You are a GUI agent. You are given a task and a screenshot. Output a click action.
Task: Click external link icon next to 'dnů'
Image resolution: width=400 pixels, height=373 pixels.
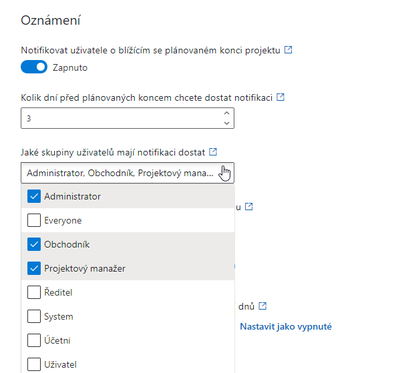coord(263,306)
